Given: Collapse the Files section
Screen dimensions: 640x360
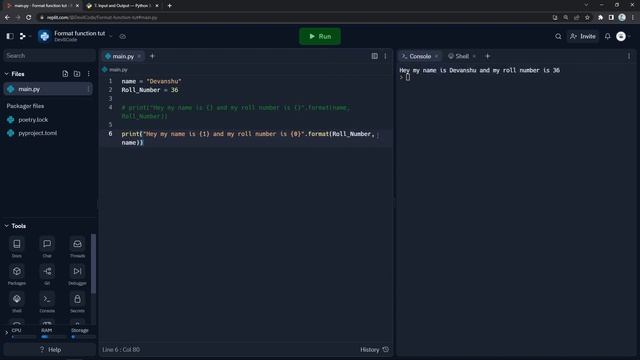Looking at the screenshot, I should tap(7, 74).
